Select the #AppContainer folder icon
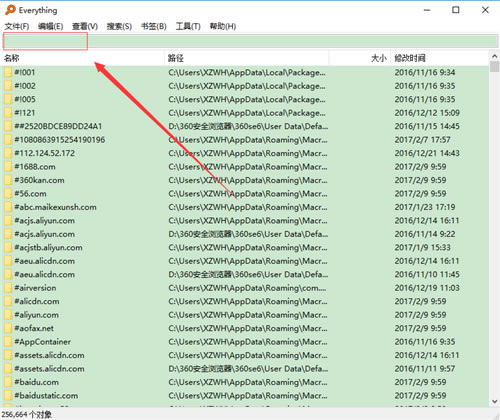Viewport: 500px width, 420px height. [8, 342]
